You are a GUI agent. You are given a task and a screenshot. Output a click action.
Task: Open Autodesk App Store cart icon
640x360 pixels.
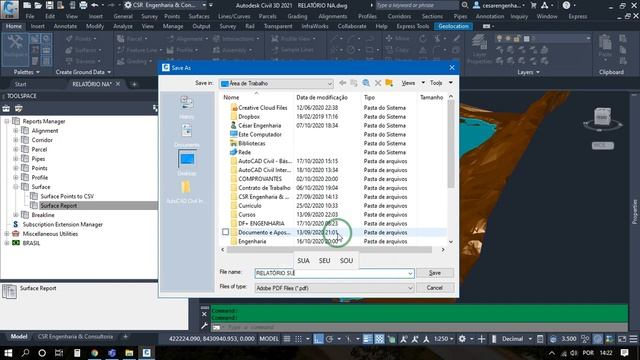tap(533, 5)
